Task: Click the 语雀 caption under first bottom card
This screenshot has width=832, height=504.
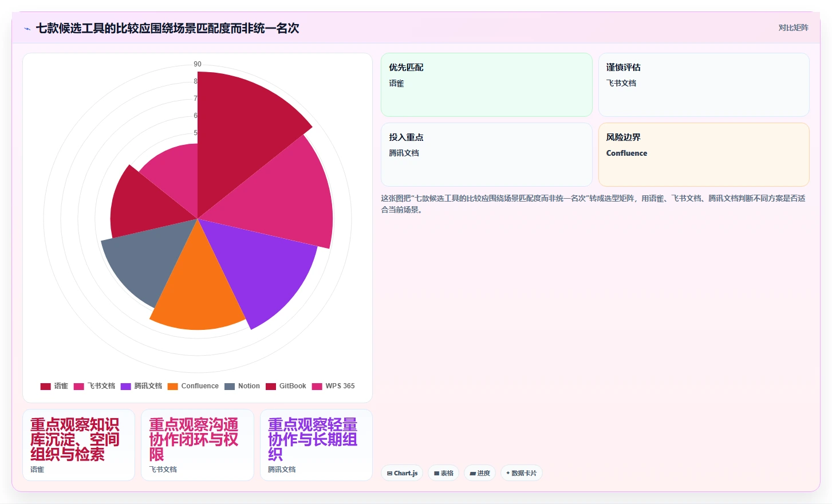Action: pos(37,469)
